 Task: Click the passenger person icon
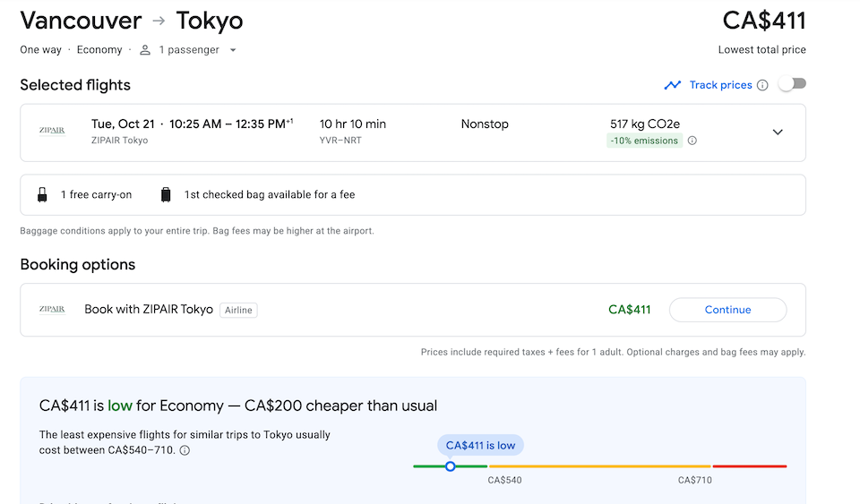(x=145, y=50)
